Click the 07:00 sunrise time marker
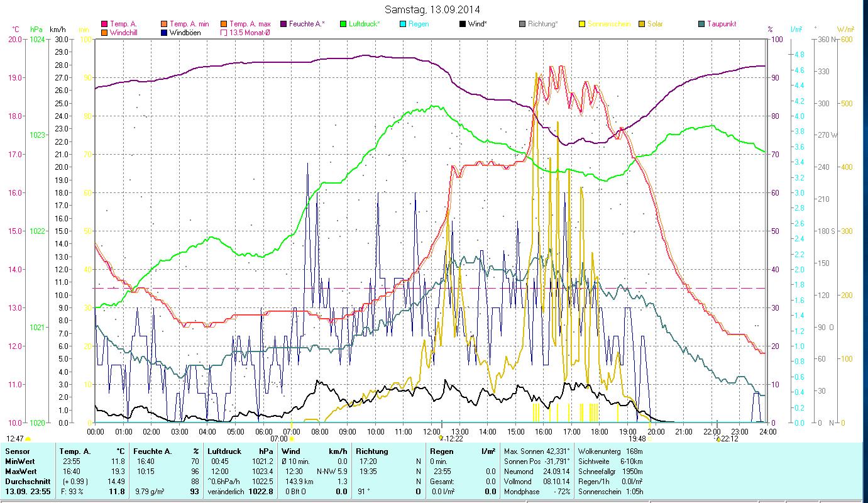 [278, 438]
